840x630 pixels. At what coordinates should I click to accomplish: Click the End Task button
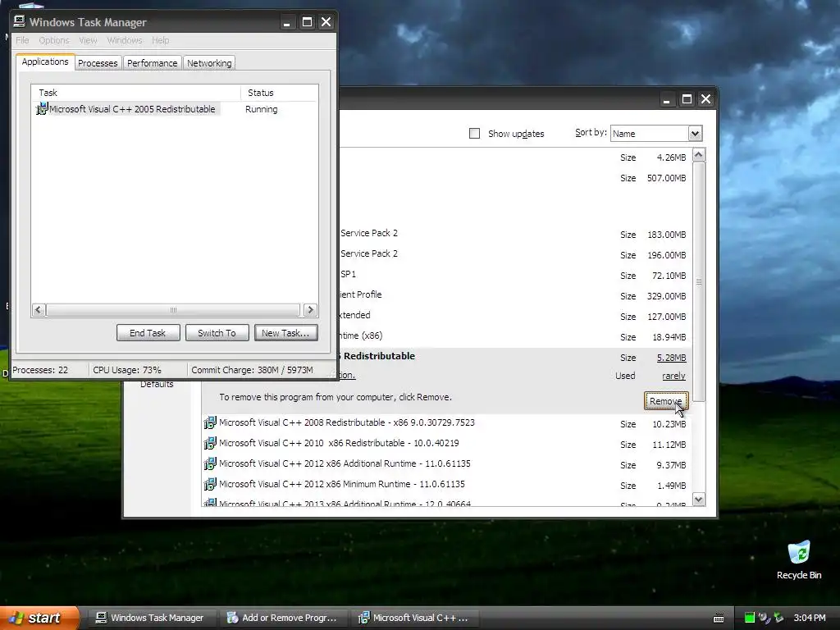148,333
